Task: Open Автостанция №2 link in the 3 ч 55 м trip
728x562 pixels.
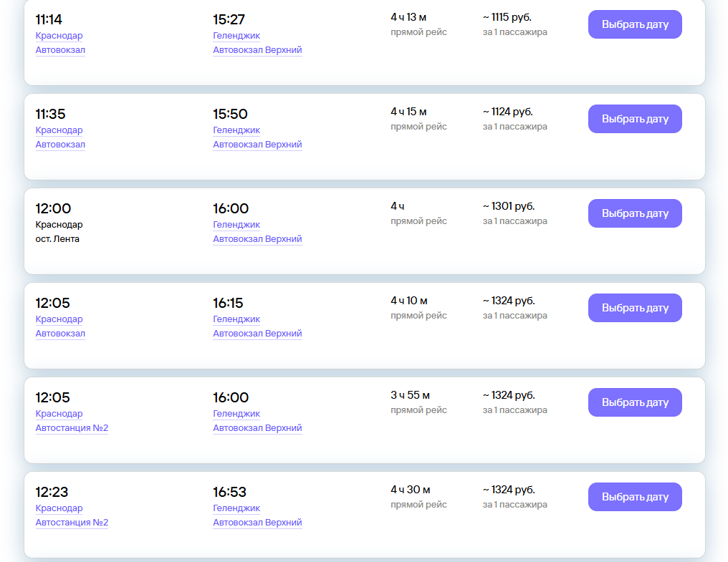Action: [72, 428]
